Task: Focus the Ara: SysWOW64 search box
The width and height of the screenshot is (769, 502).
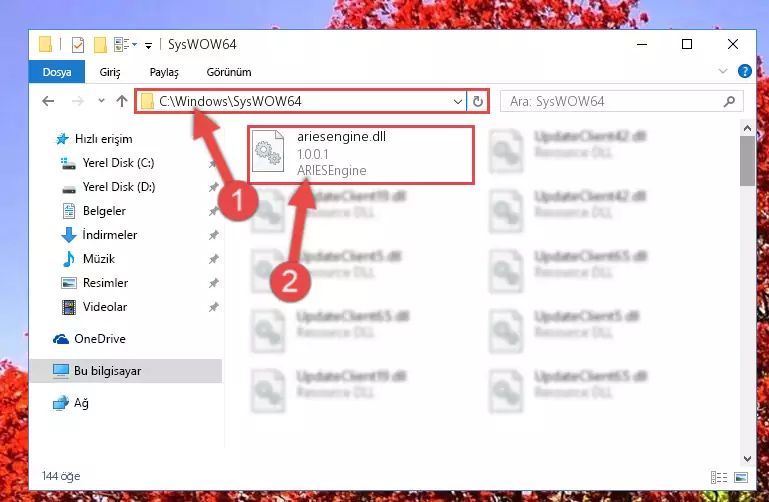Action: (x=621, y=101)
